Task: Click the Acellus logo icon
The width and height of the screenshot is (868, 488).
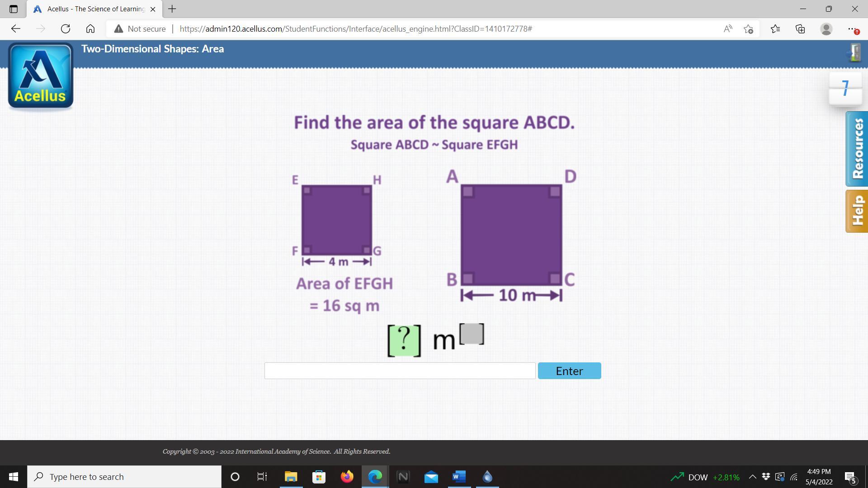Action: click(x=41, y=76)
